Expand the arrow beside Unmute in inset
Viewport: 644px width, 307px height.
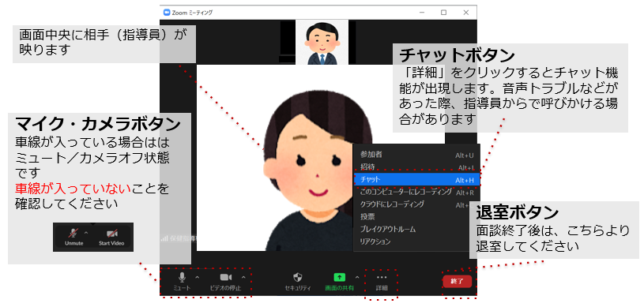[x=86, y=233]
